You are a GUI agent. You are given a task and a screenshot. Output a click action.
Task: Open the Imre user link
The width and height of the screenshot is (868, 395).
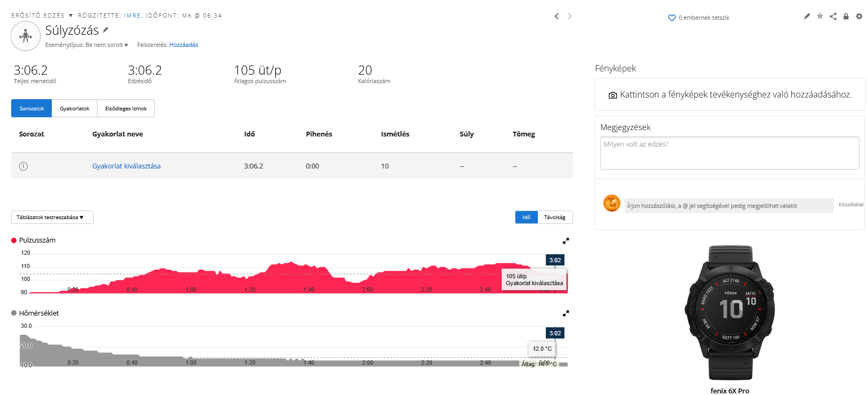click(132, 15)
